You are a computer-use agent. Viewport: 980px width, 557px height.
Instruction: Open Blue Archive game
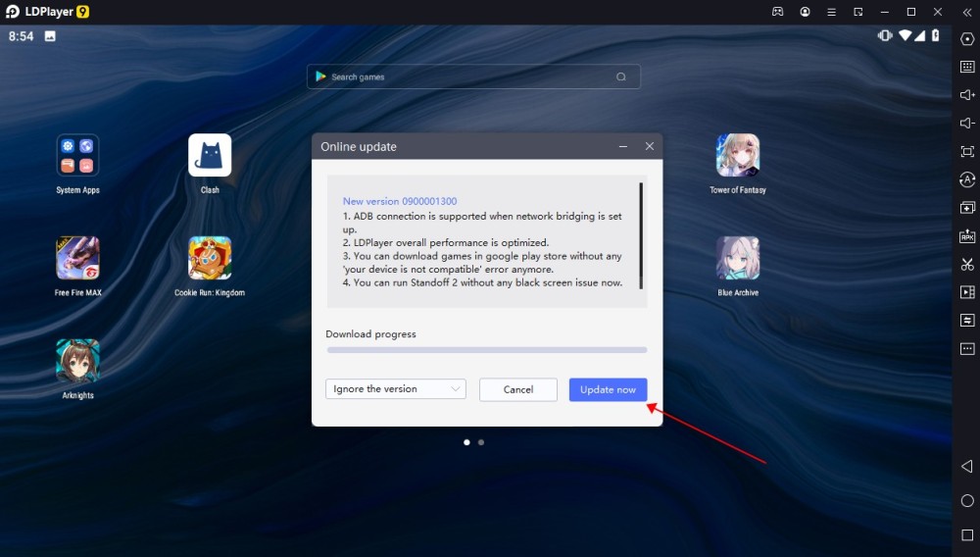tap(738, 258)
